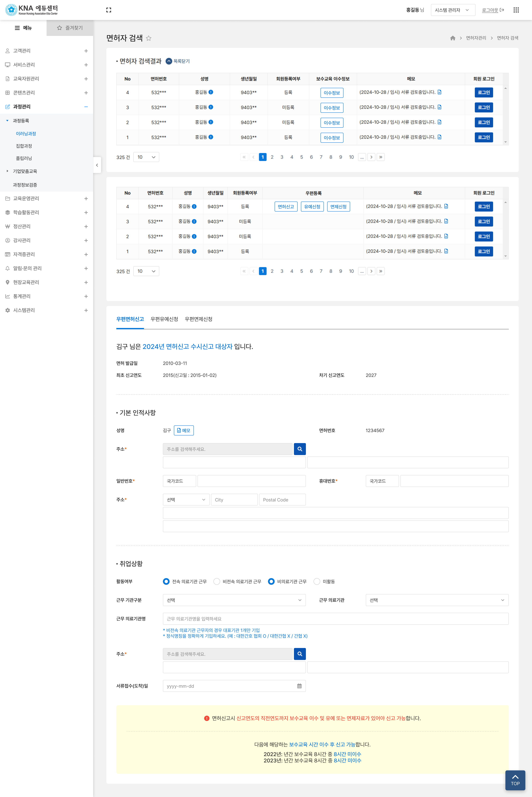
Task: Click the favorite star next to 면허자 검색
Action: pos(149,38)
